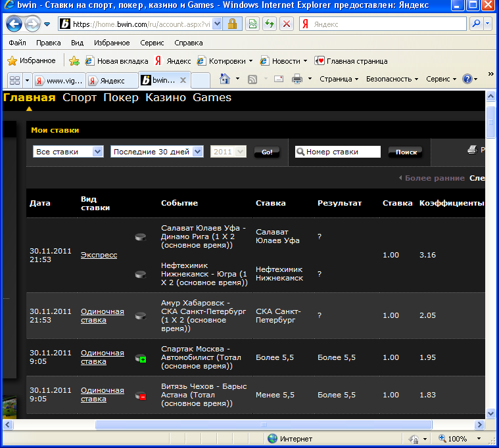This screenshot has width=499, height=448.
Task: Go back with the browser Back arrow
Action: pyautogui.click(x=14, y=24)
